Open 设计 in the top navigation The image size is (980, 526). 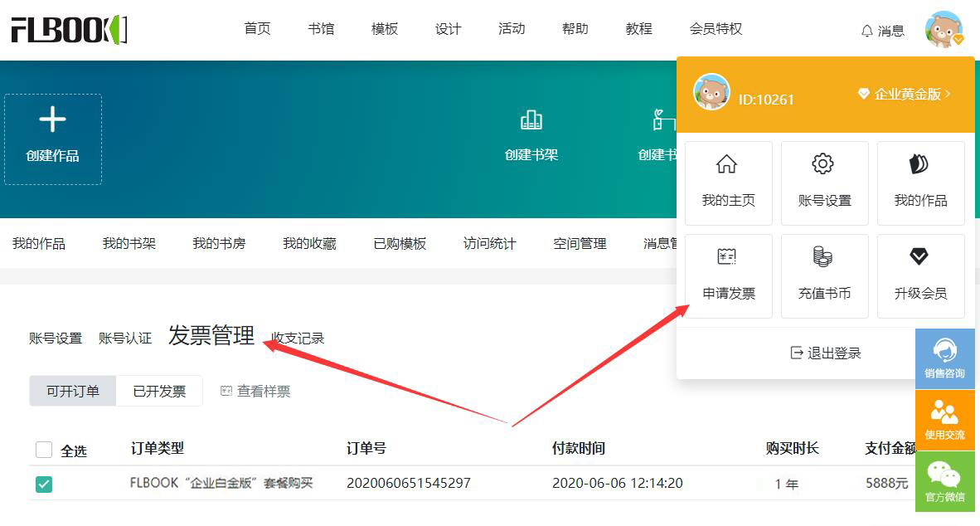(448, 29)
